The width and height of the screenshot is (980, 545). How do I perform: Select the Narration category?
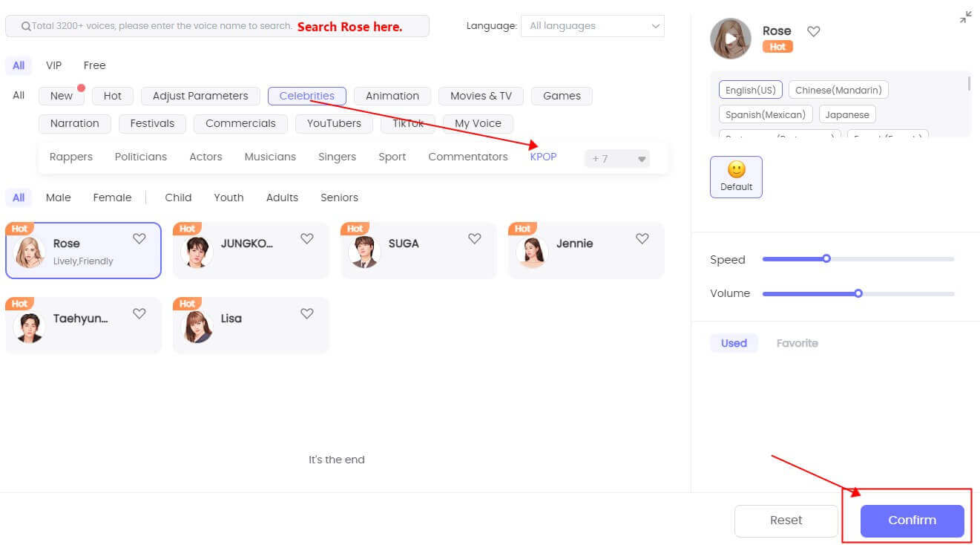pos(74,123)
